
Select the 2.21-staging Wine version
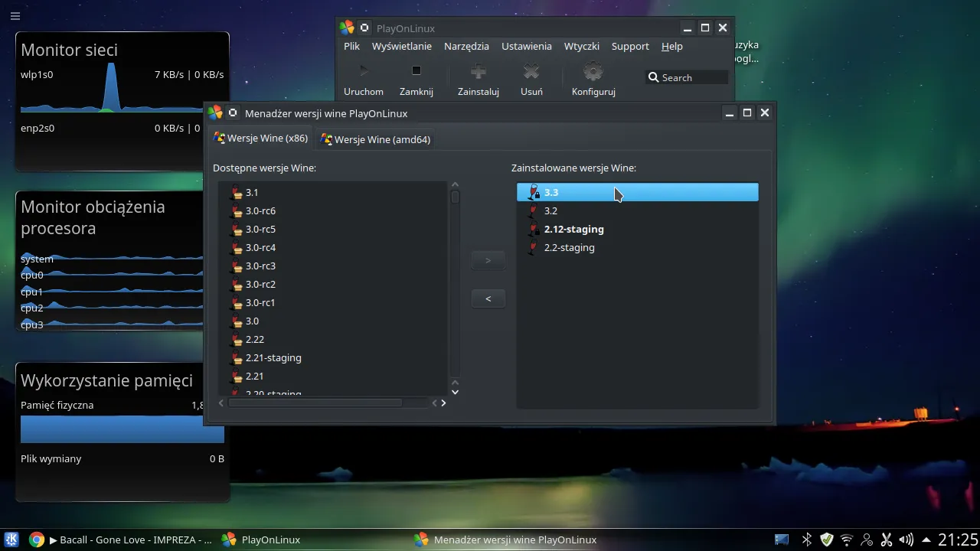(332, 357)
